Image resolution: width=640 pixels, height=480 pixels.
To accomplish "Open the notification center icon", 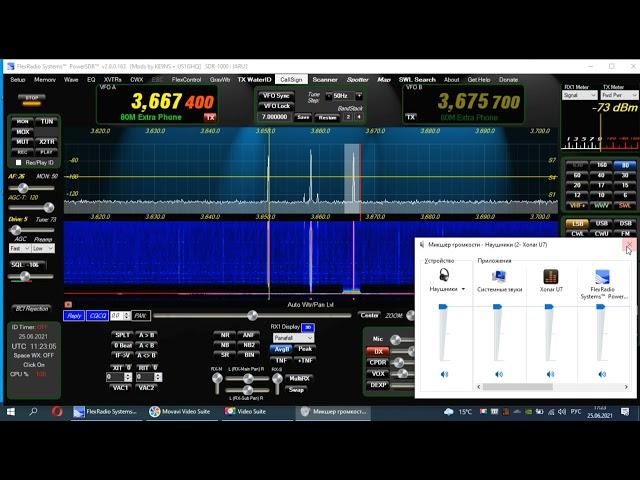I will 625,411.
